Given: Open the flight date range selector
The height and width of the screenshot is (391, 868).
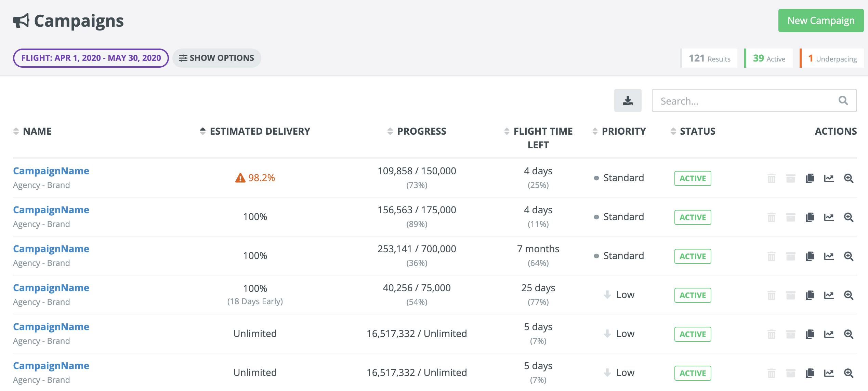Looking at the screenshot, I should click(x=91, y=58).
